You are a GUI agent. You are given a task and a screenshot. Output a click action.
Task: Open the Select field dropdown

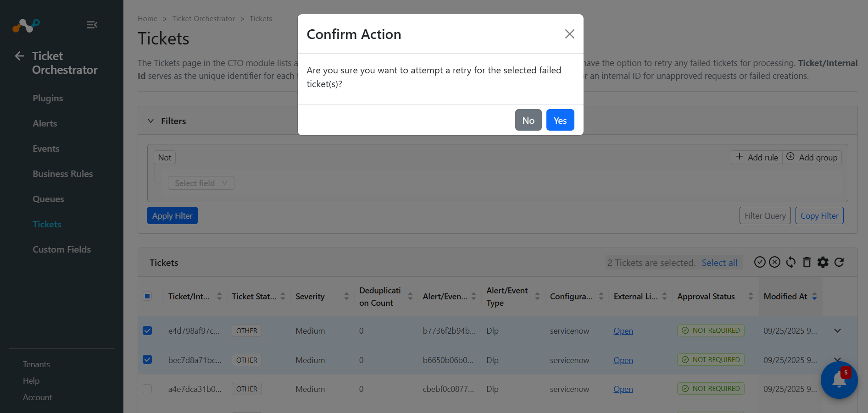(x=201, y=183)
